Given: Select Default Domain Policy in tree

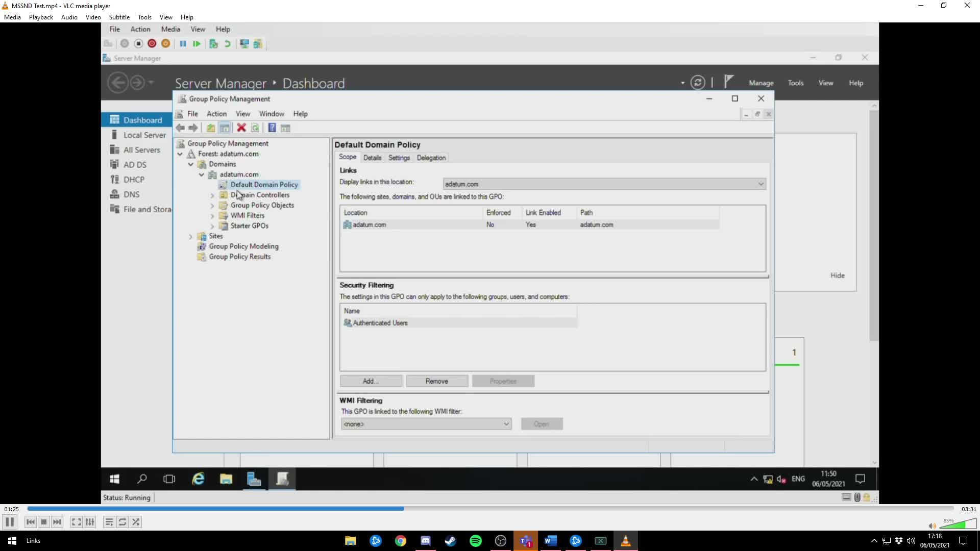Looking at the screenshot, I should (x=264, y=185).
